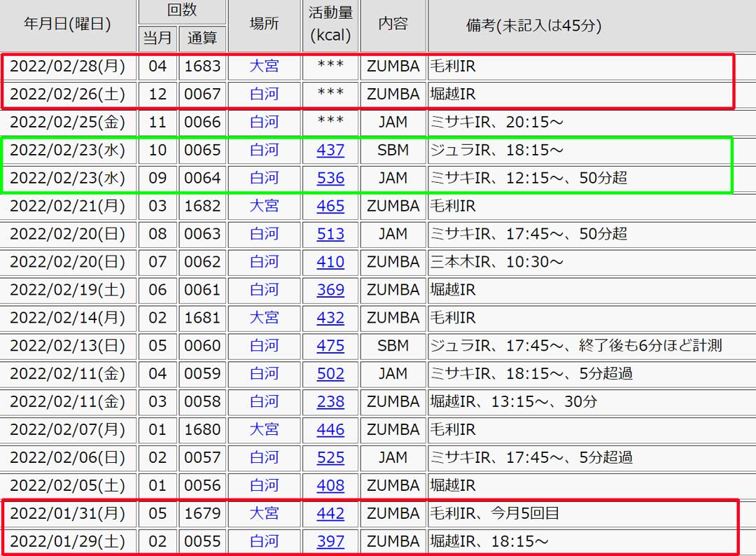
Task: Open the 442 kcal link
Action: point(330,513)
